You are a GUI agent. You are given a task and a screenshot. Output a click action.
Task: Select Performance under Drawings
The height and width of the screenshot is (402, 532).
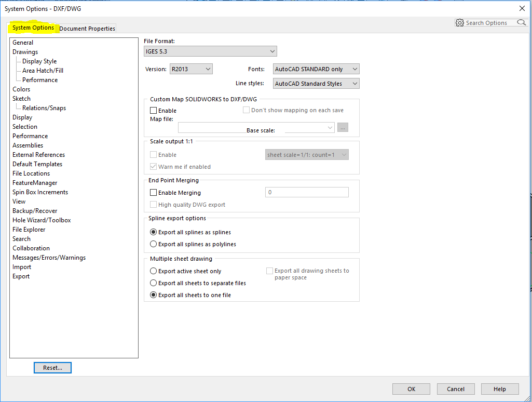[40, 80]
